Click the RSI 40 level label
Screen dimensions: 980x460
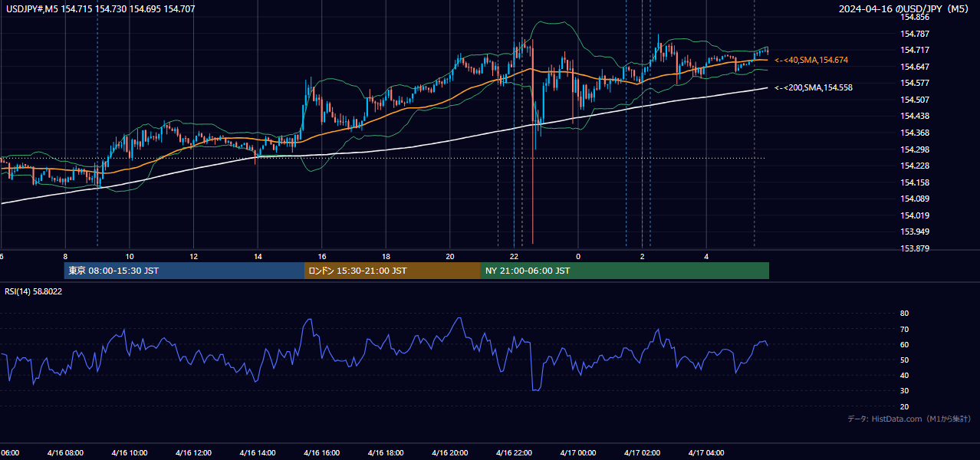[x=904, y=375]
